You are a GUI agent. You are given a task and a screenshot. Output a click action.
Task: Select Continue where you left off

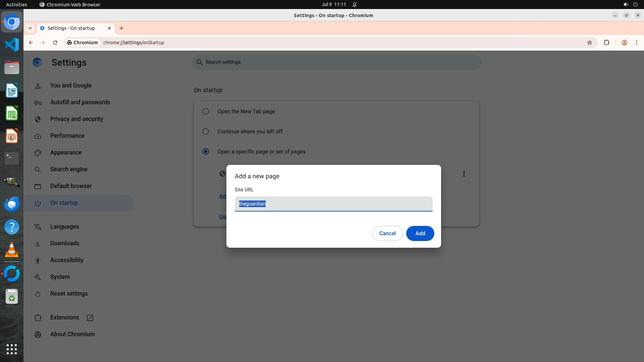(206, 131)
